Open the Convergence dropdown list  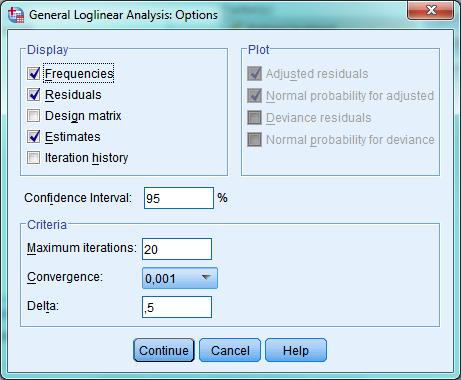180,278
